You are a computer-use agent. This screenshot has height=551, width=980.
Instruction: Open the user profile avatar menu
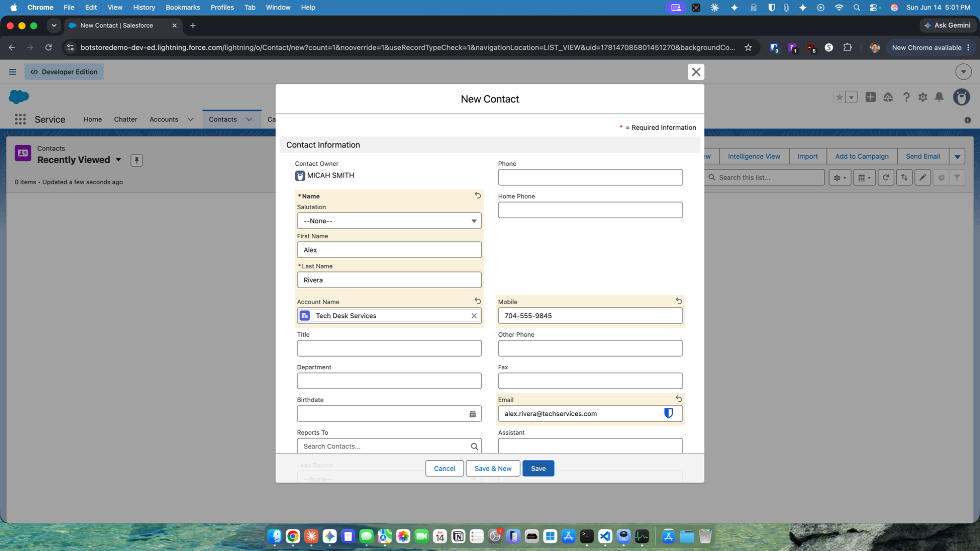click(962, 97)
